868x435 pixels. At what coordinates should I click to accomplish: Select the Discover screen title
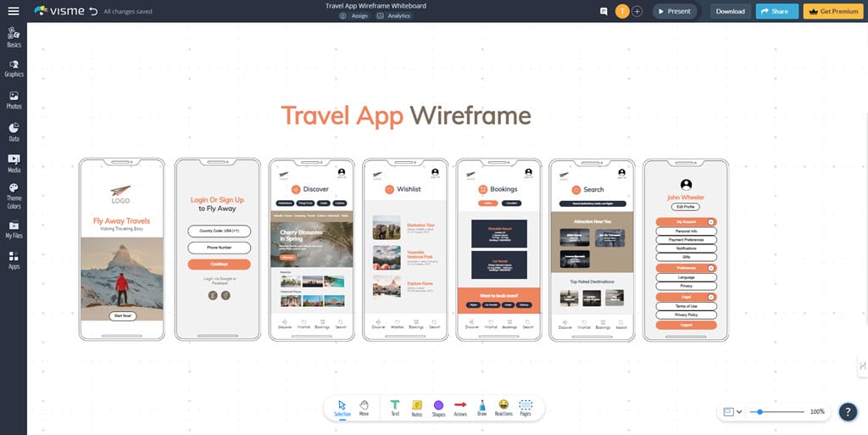click(x=315, y=189)
